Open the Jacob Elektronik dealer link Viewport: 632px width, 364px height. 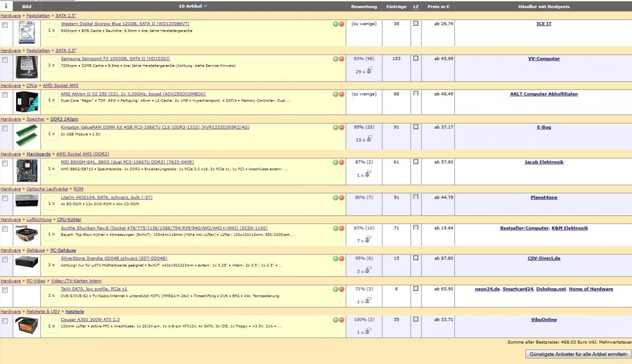[x=544, y=162]
